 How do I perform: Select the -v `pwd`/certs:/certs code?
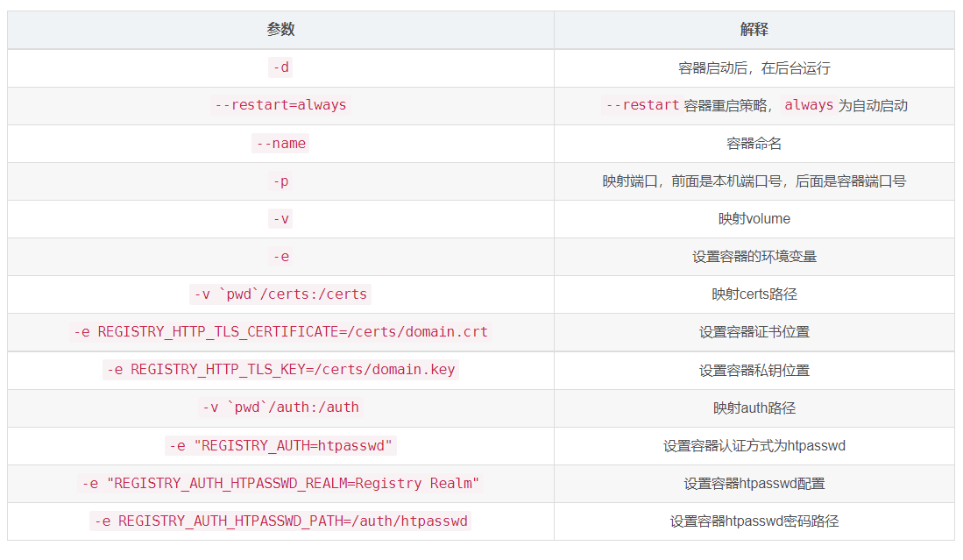pos(280,294)
